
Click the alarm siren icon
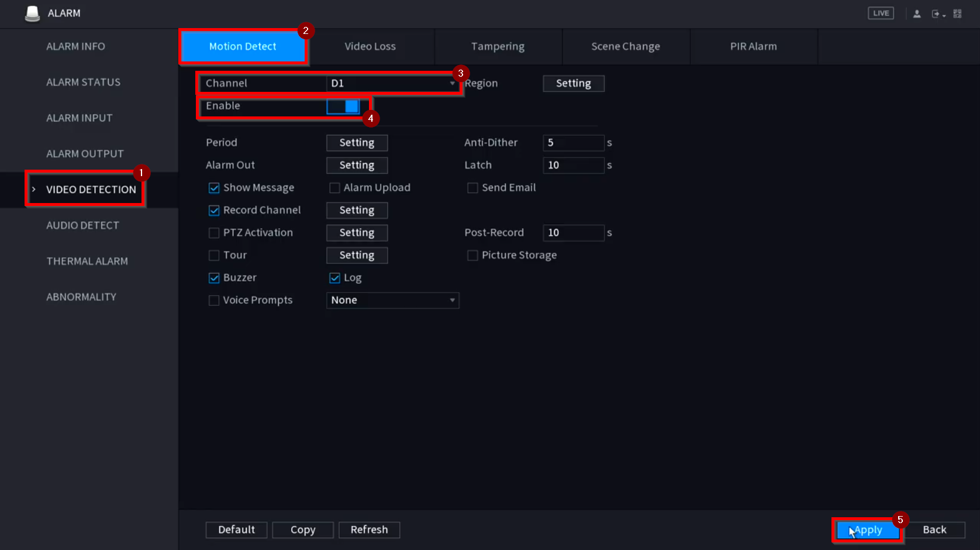click(x=33, y=13)
